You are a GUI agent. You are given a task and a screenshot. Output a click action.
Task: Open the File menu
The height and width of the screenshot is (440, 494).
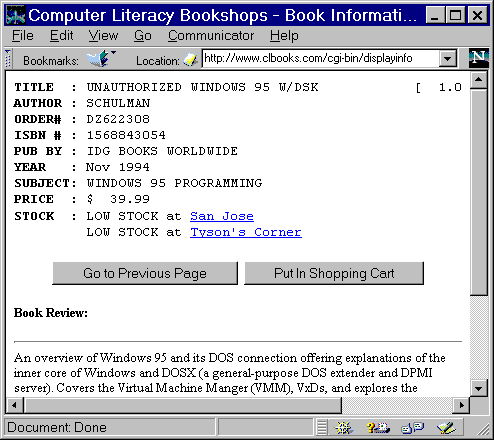click(x=23, y=36)
